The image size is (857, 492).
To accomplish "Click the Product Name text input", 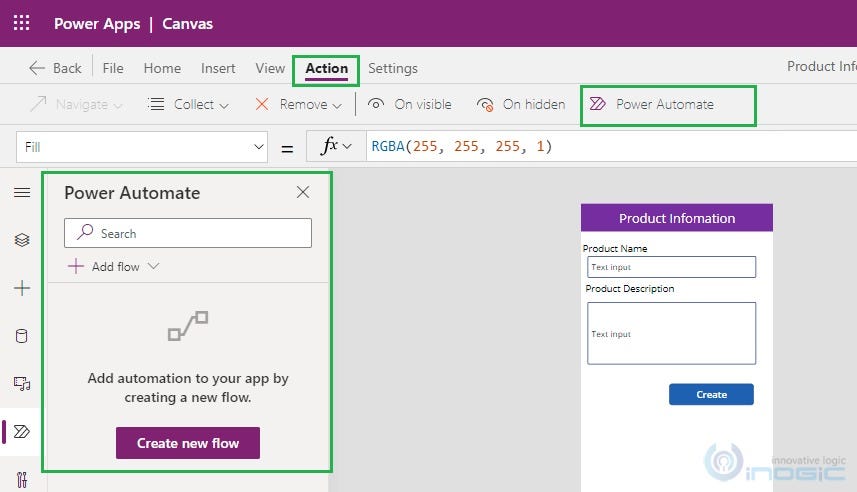I will 672,267.
